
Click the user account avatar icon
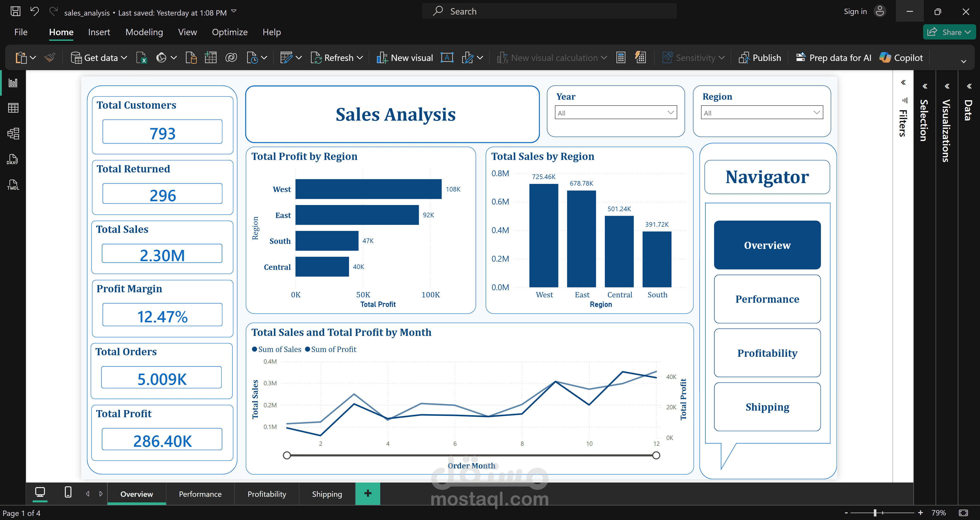(x=880, y=11)
